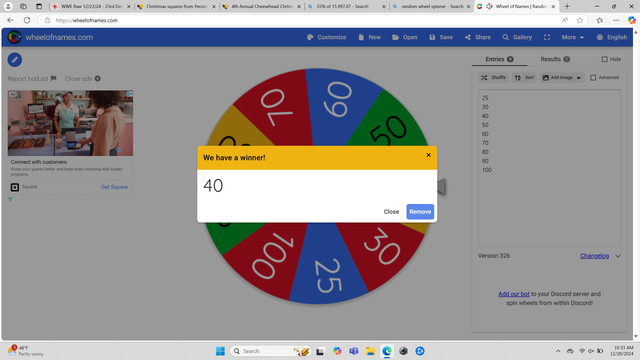Go back in the browser
Viewport: 640px width, 360px height.
click(x=11, y=20)
